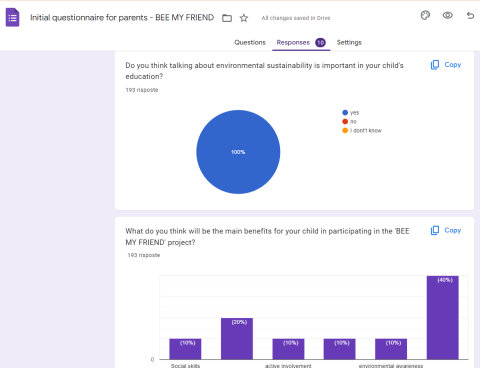Star this form
This screenshot has height=368, width=480.
pos(244,18)
